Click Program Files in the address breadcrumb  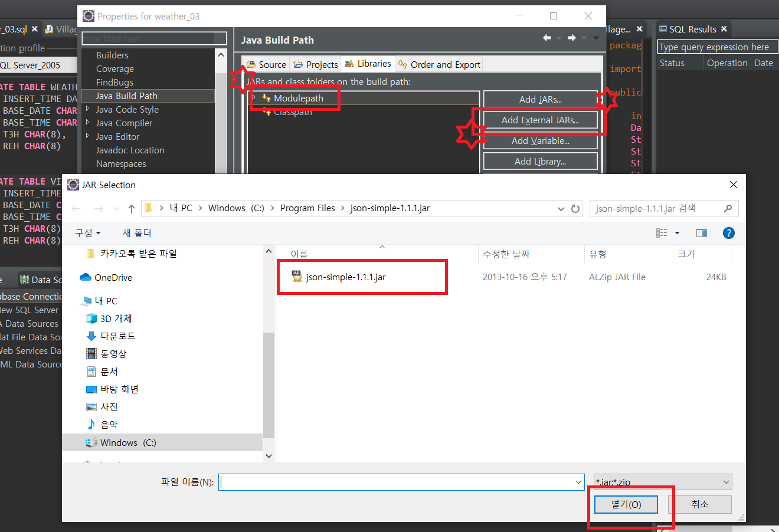pos(307,208)
